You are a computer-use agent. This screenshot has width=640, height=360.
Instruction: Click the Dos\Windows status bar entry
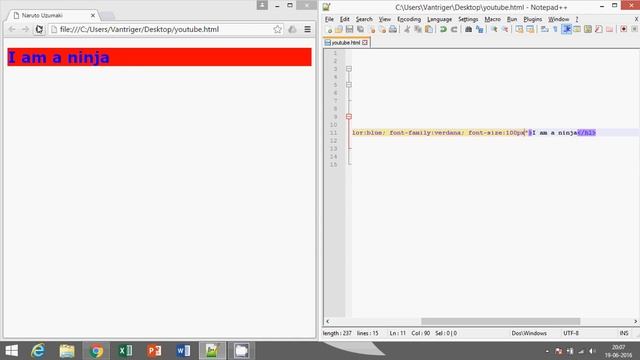(529, 333)
